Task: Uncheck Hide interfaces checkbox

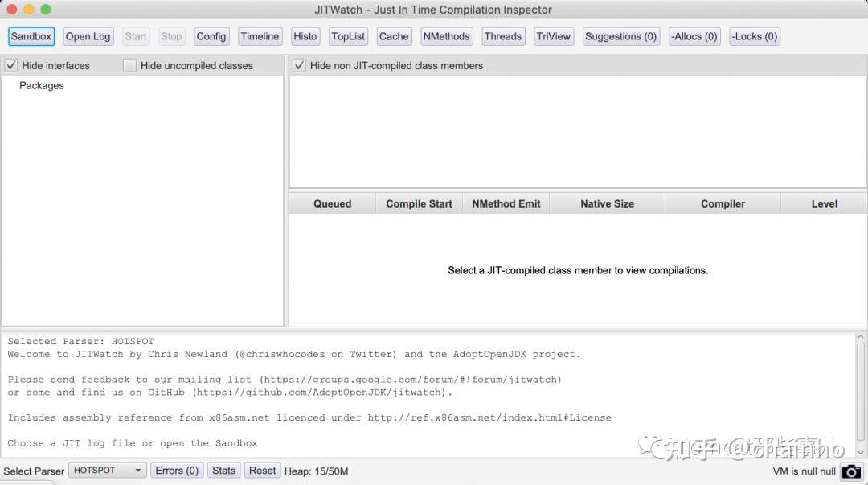Action: (x=11, y=65)
